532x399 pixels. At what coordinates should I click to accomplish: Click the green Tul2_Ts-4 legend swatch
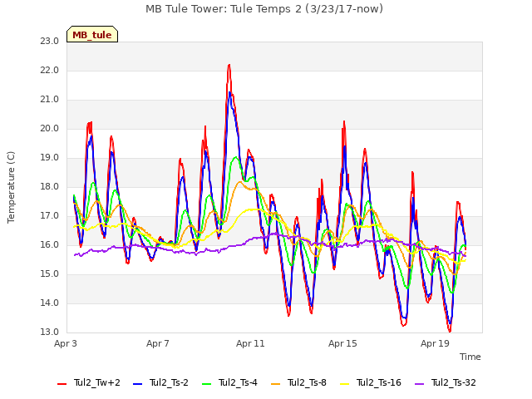(206, 384)
